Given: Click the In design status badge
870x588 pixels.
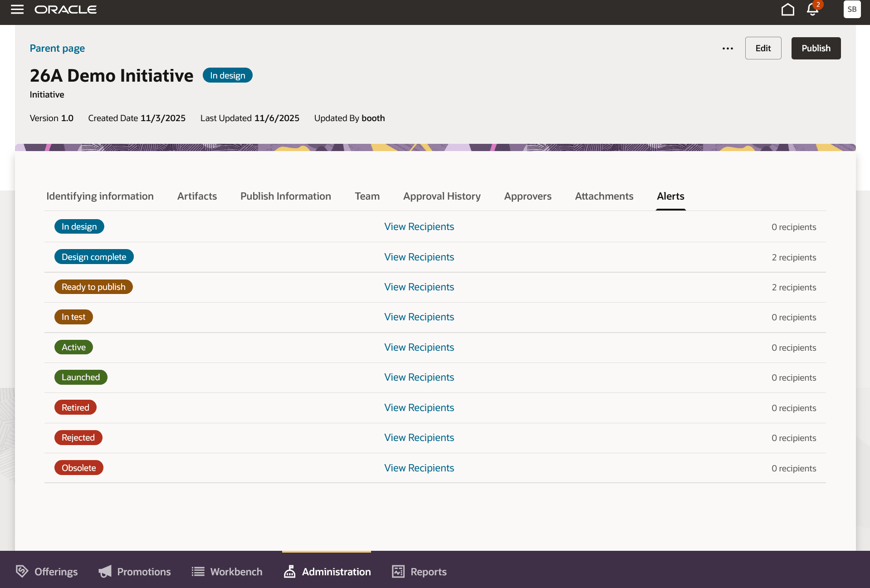Looking at the screenshot, I should (227, 75).
